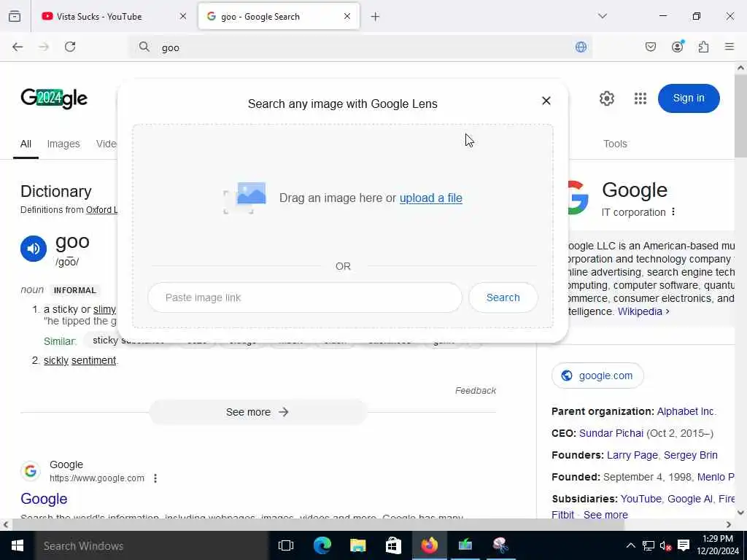Screen dimensions: 747x560
Task: Close the goo Google Search tab
Action: point(347,16)
